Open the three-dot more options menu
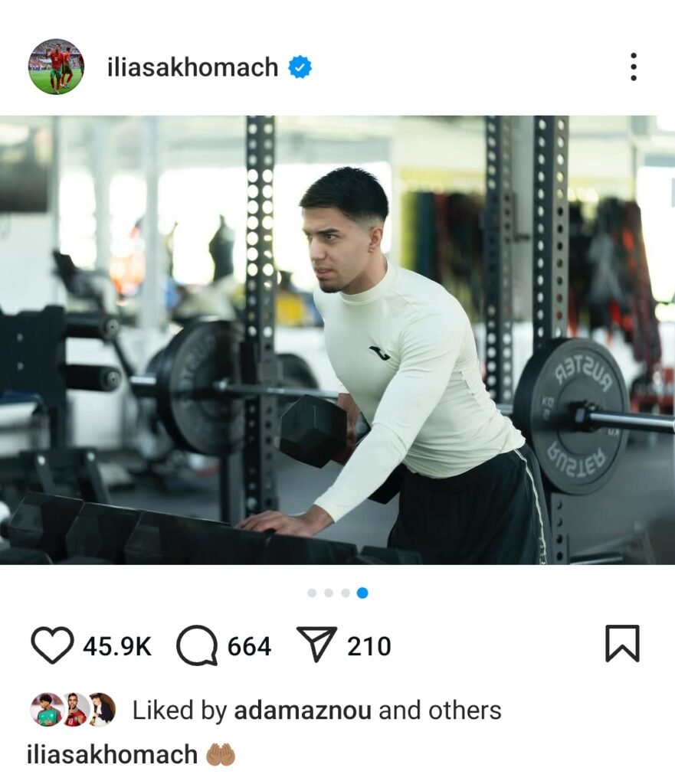675x784 pixels. pos(634,67)
